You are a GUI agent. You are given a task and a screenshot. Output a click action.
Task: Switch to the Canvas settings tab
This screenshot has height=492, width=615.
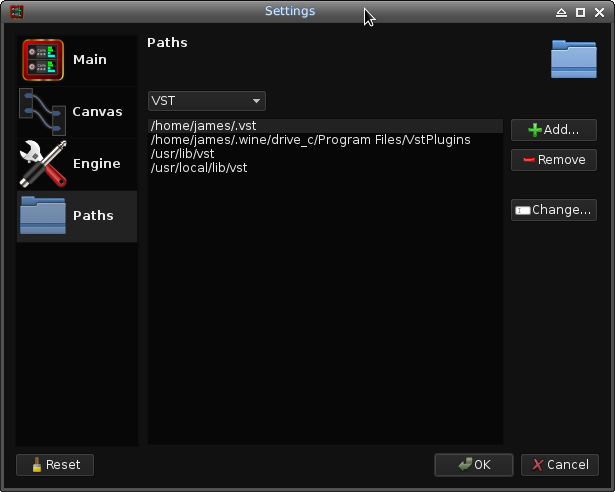[97, 112]
